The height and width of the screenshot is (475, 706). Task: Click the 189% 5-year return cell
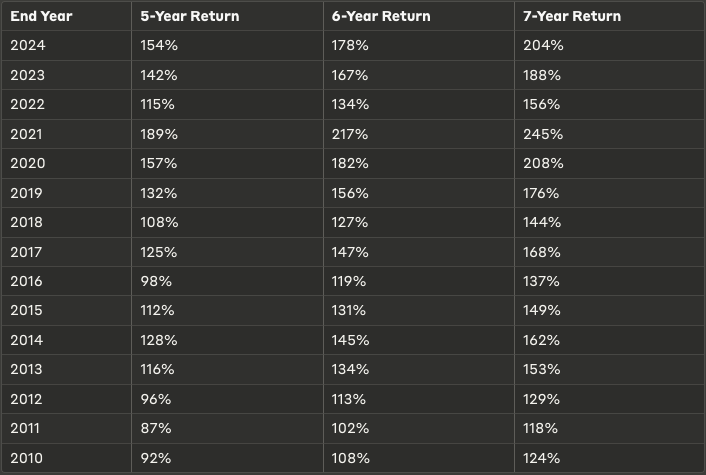pyautogui.click(x=159, y=134)
